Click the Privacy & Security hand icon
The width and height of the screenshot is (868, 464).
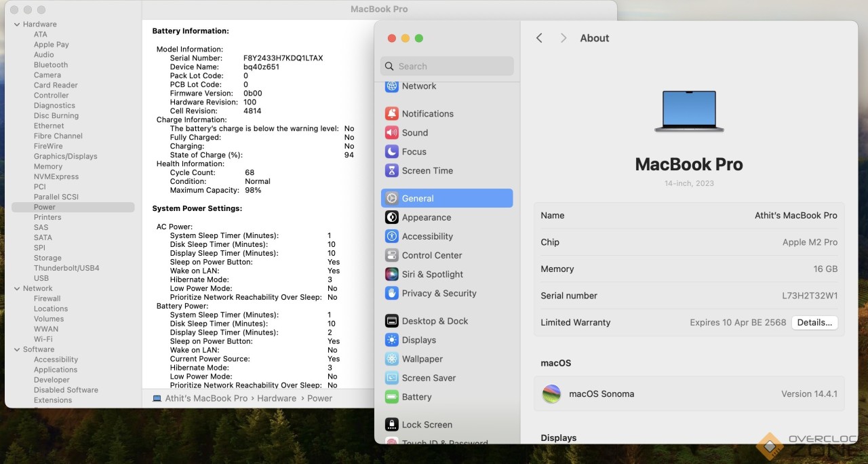pos(391,294)
